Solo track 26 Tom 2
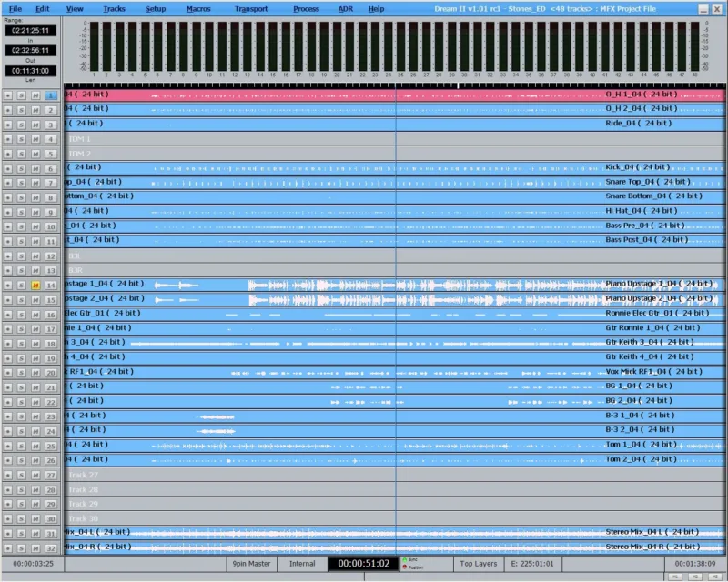 click(21, 460)
